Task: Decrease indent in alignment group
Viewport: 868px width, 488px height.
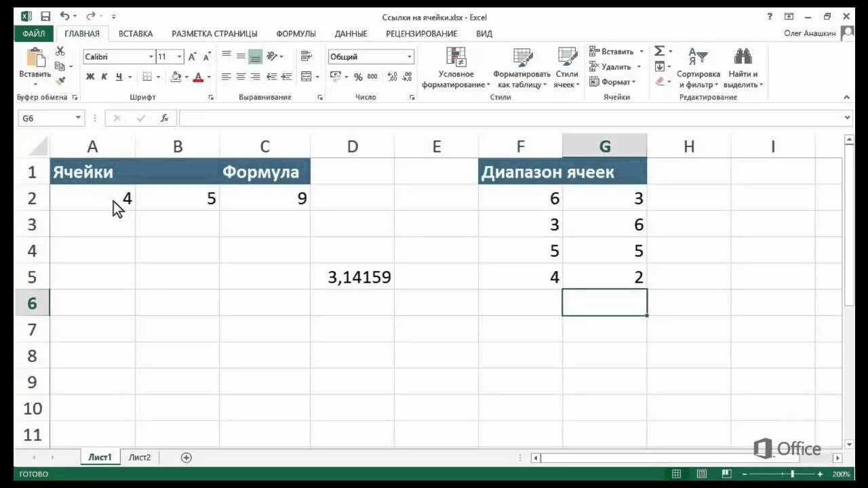Action: pyautogui.click(x=272, y=77)
